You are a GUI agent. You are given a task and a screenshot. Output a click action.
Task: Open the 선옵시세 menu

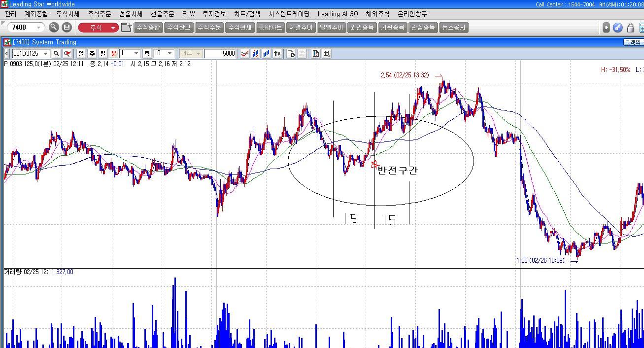(131, 14)
